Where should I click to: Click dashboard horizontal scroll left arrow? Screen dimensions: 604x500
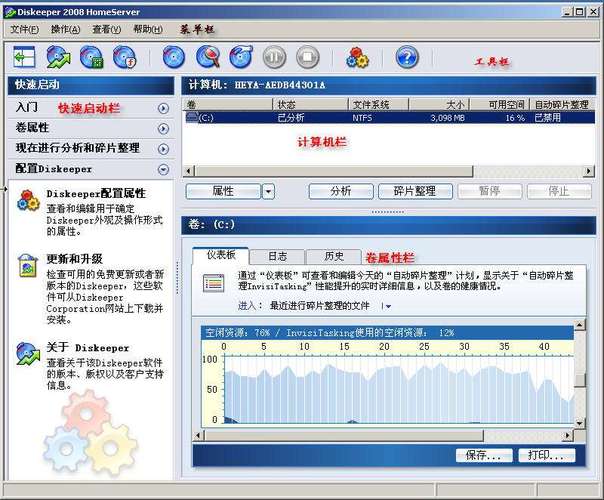point(198,436)
